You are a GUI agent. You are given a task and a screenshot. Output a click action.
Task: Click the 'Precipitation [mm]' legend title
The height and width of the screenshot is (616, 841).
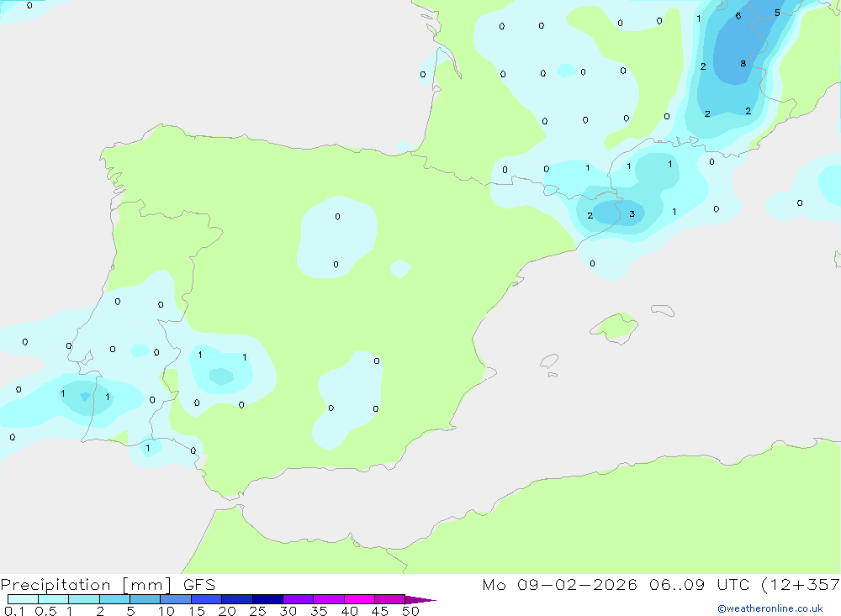click(86, 585)
